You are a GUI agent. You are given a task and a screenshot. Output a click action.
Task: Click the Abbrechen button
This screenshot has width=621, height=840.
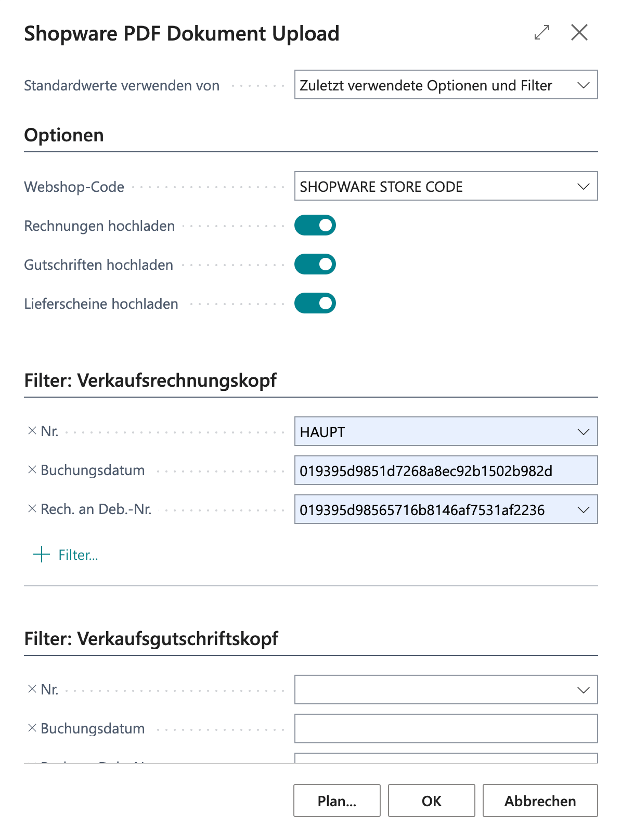point(540,800)
